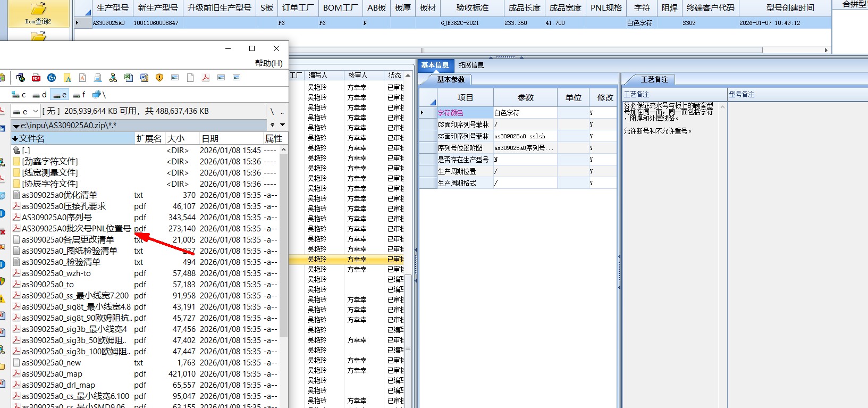Select the 基本参数 tab
This screenshot has height=408, width=868.
point(450,79)
